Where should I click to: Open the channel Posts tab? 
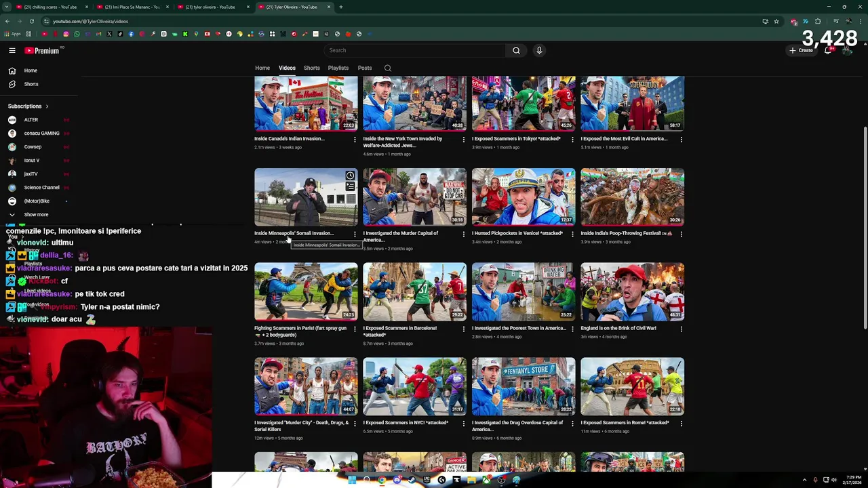click(x=365, y=68)
